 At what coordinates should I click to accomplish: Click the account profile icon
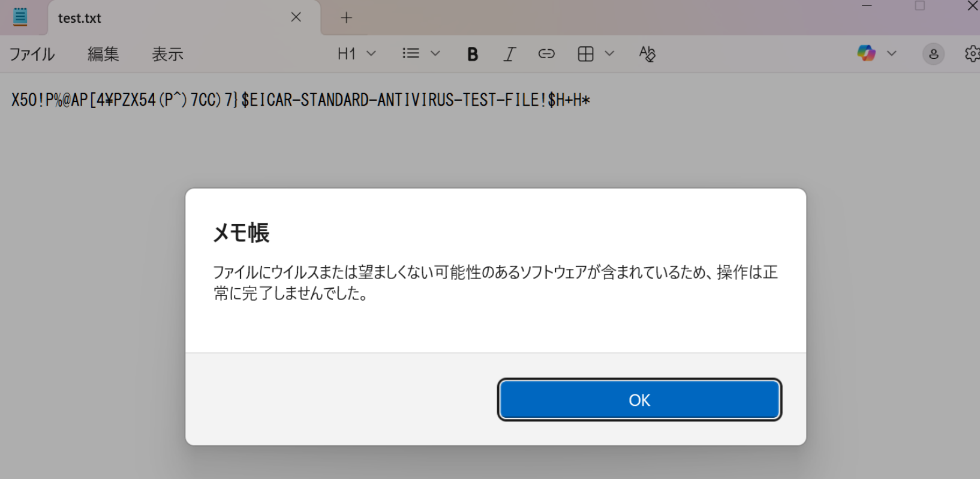pos(933,54)
